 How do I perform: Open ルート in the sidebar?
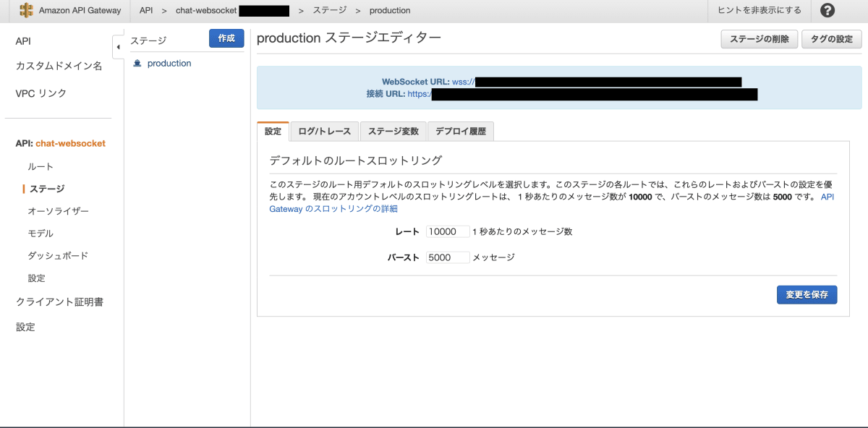click(41, 166)
